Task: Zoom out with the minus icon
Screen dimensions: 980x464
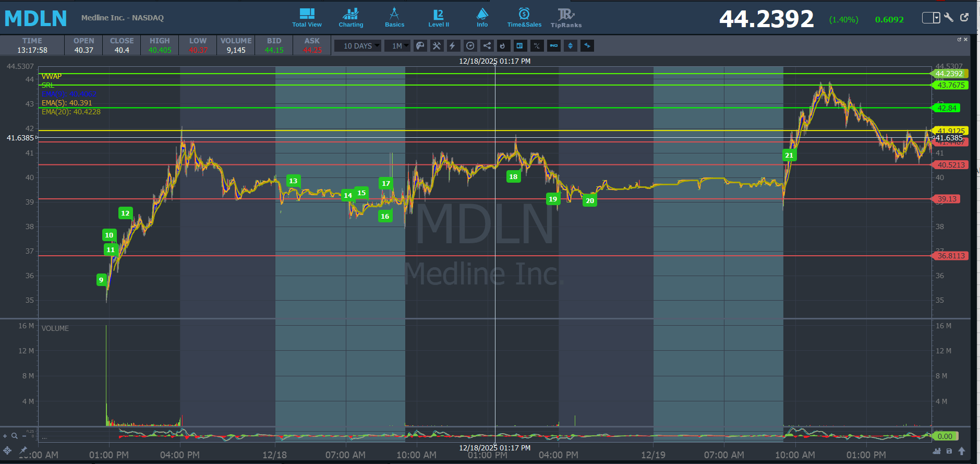Action: pyautogui.click(x=24, y=436)
